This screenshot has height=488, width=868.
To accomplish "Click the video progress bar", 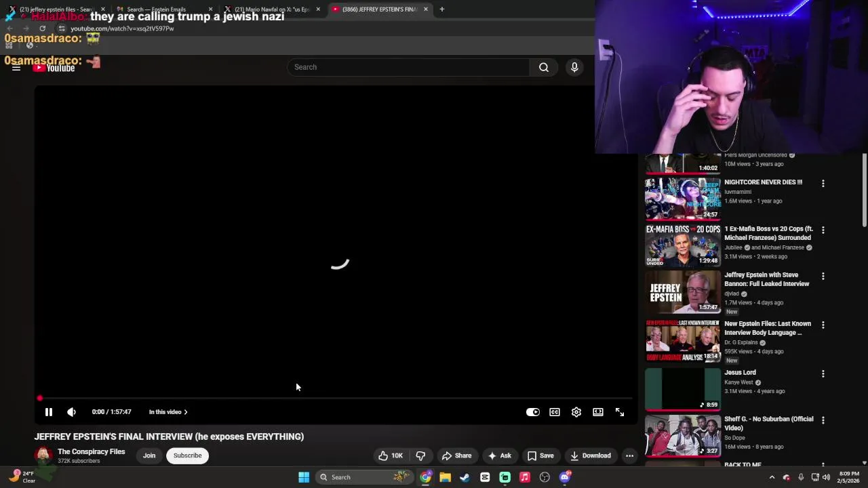I will (x=336, y=399).
